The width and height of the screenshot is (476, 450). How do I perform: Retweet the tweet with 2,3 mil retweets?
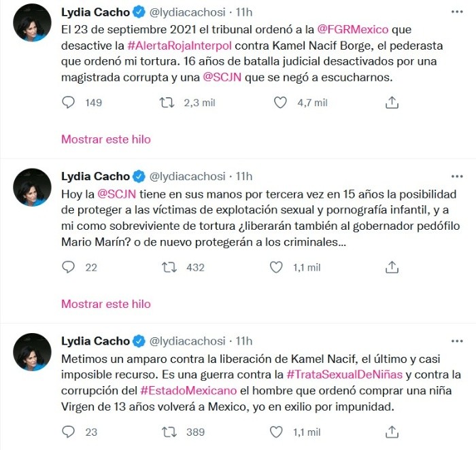click(x=166, y=103)
